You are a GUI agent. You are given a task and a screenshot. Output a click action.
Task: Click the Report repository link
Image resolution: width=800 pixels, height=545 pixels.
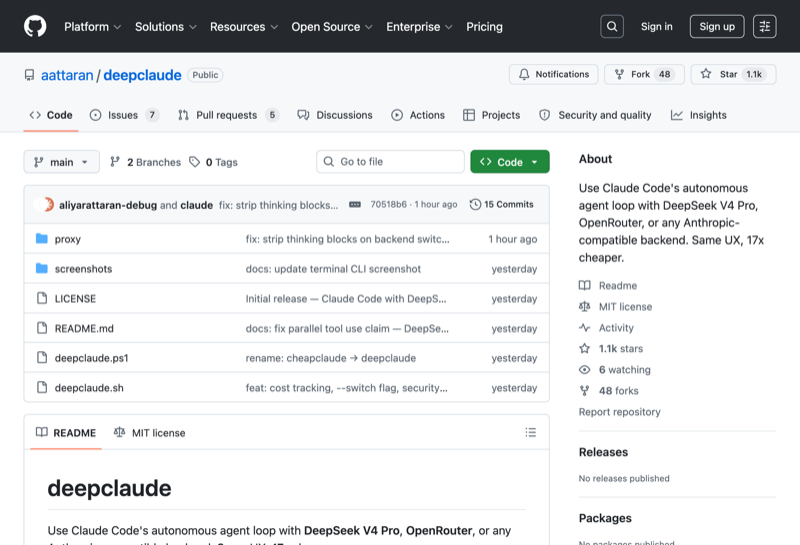(x=619, y=412)
